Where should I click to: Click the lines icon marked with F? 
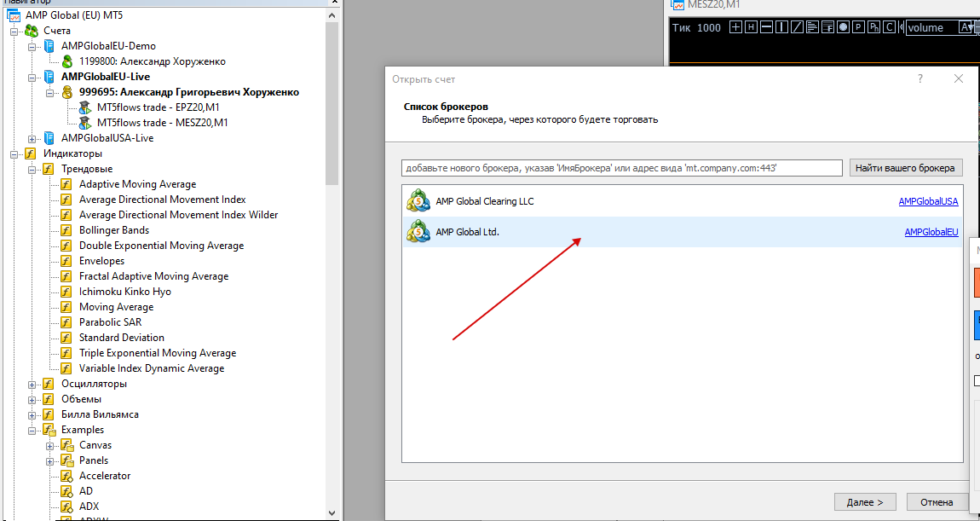pyautogui.click(x=827, y=27)
